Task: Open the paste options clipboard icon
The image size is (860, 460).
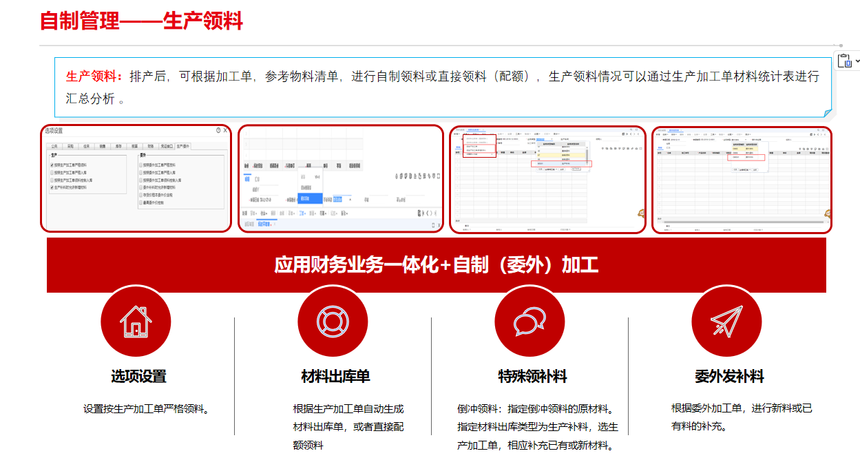Action: [x=845, y=60]
